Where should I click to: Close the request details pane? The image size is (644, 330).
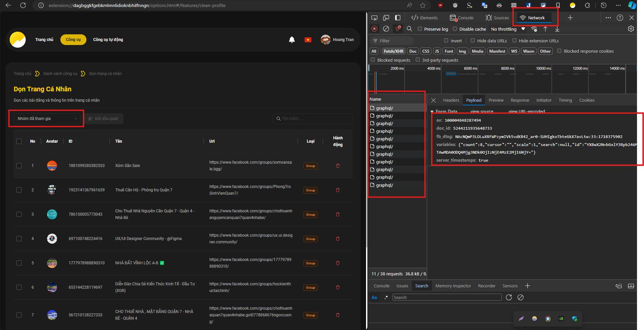tap(433, 100)
